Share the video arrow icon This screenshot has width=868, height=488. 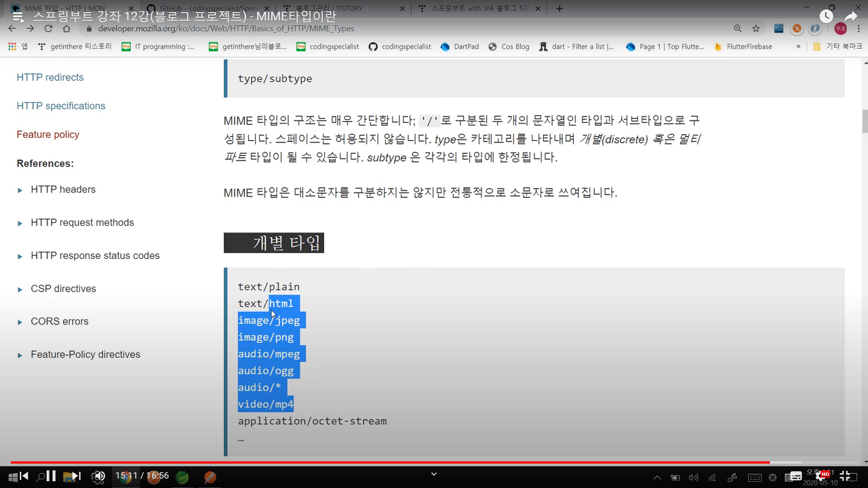851,16
